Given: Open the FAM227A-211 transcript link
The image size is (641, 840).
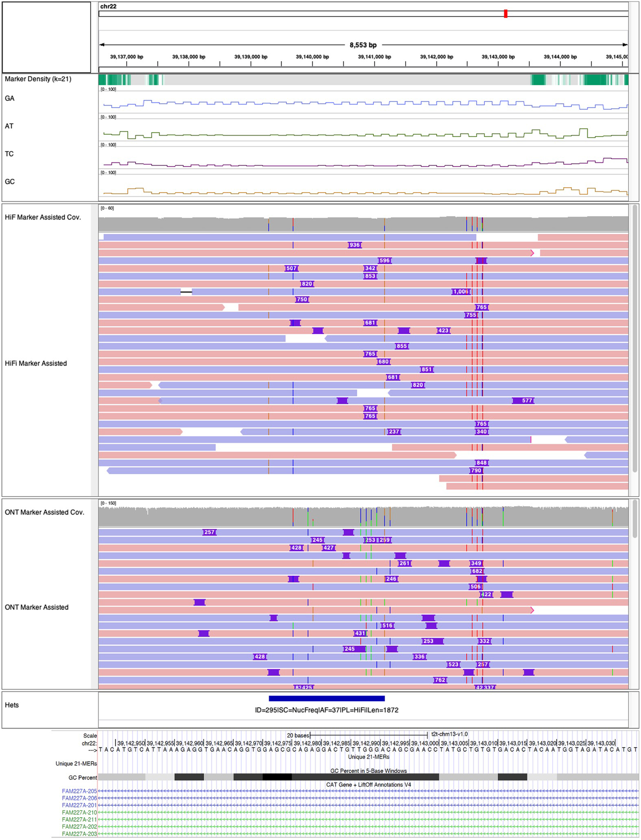Looking at the screenshot, I should 79,819.
